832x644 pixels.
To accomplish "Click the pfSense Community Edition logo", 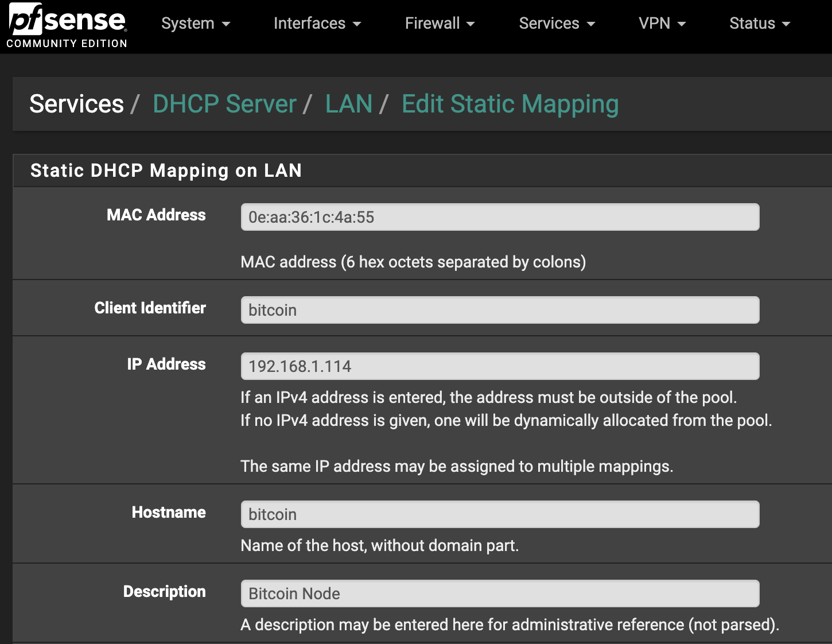I will point(67,26).
